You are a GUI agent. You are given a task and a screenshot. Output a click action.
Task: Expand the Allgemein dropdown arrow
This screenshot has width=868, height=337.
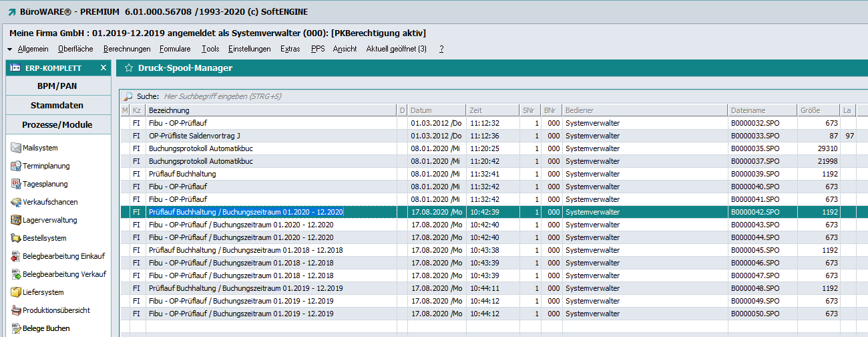coord(10,49)
